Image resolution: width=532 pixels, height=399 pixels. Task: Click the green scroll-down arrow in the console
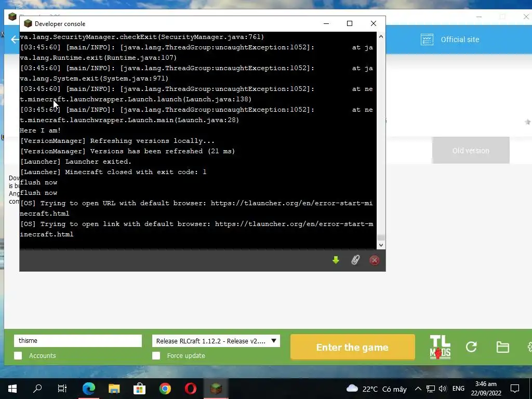click(336, 260)
